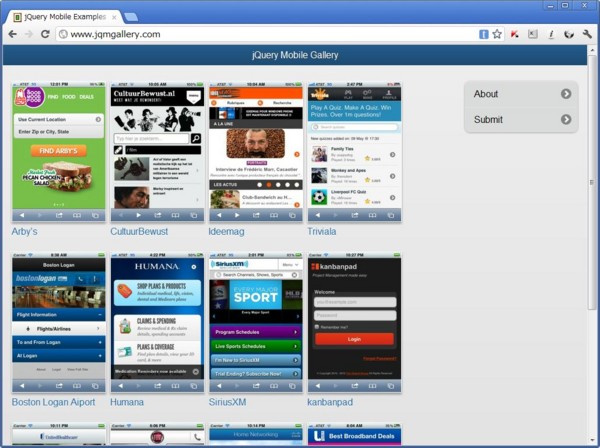600x448 pixels.
Task: Select the jQuery Mobile Examples tab
Action: 64,17
